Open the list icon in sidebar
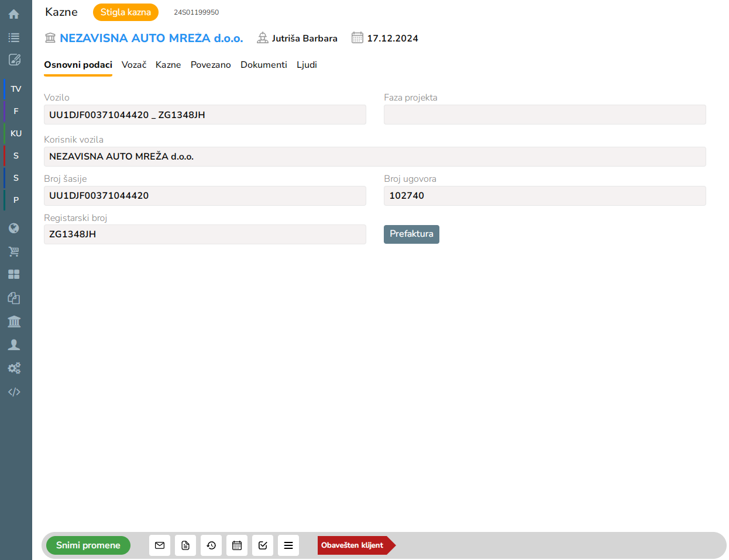 14,37
